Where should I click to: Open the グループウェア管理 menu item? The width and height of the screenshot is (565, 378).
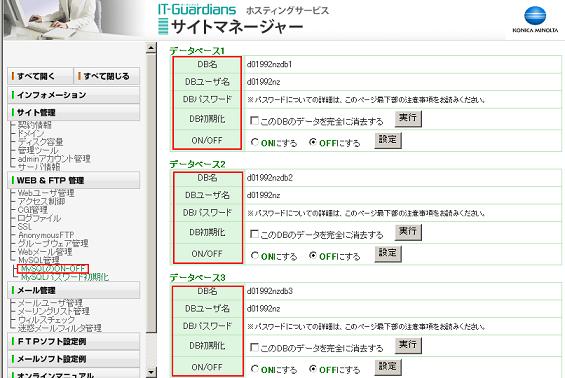[x=53, y=243]
